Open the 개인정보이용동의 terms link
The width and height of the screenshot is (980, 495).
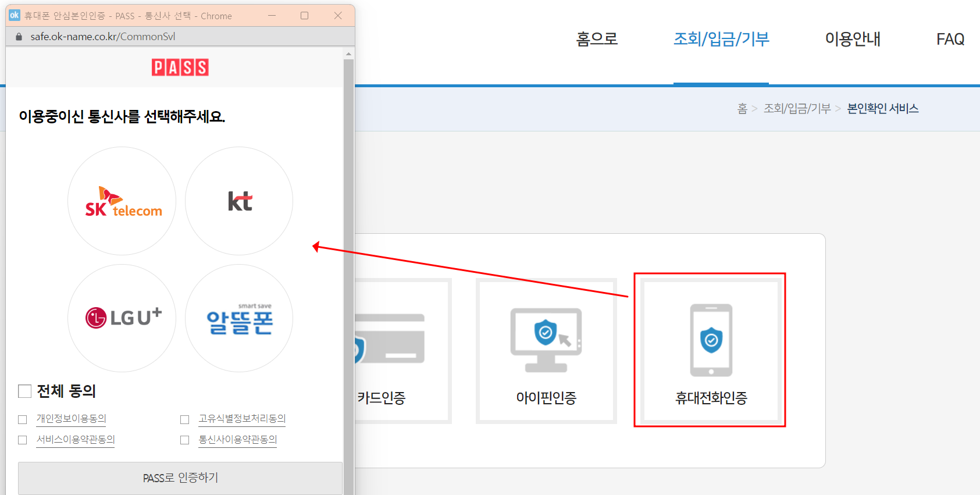pos(72,419)
